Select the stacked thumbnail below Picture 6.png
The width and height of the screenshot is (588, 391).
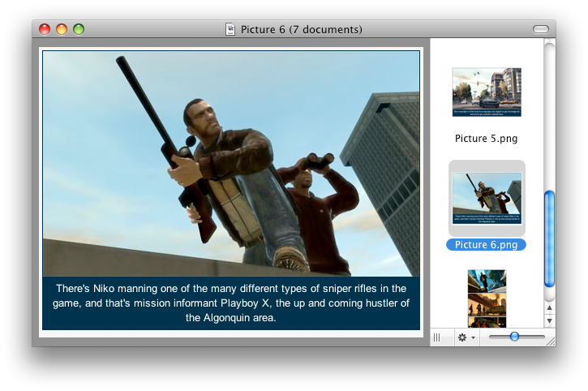(487, 299)
